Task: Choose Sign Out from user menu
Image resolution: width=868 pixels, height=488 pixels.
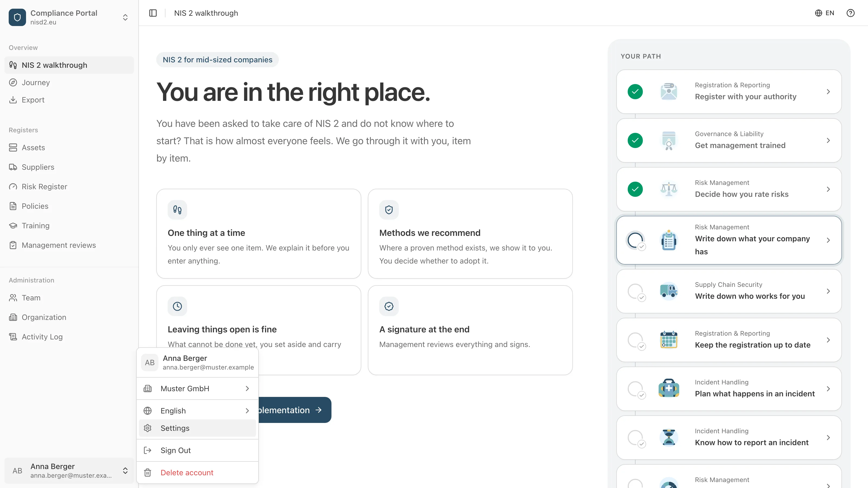Action: tap(197, 450)
